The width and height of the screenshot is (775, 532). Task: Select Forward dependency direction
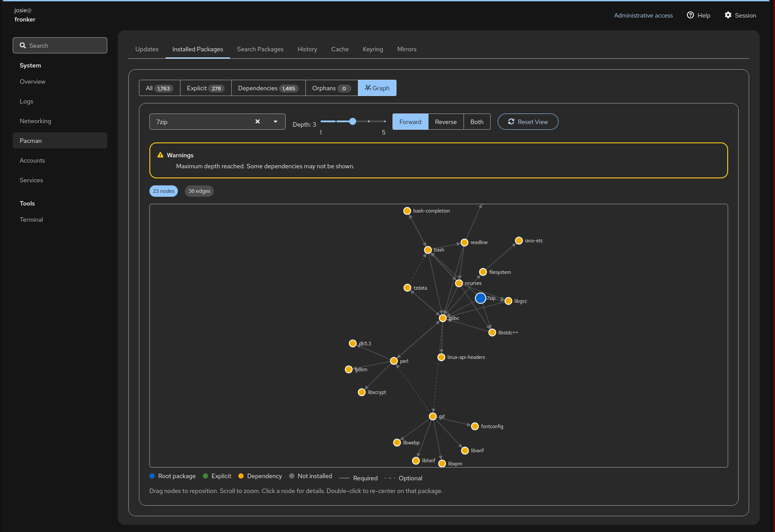tap(410, 122)
